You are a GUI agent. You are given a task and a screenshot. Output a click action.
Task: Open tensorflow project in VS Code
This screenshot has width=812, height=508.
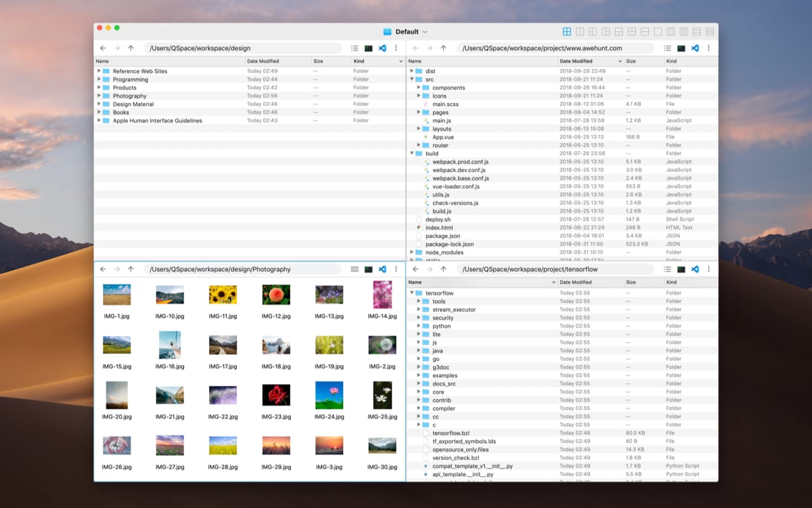click(695, 269)
